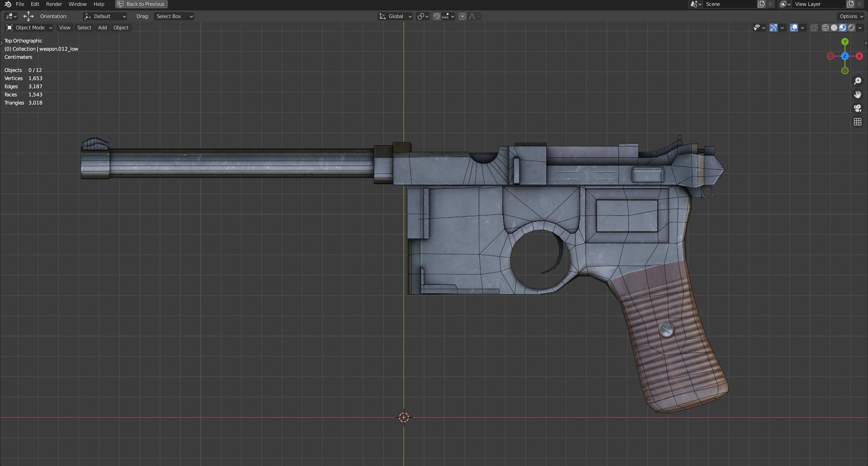Click the Pan view hand icon
Image resolution: width=868 pixels, height=466 pixels.
pos(858,95)
